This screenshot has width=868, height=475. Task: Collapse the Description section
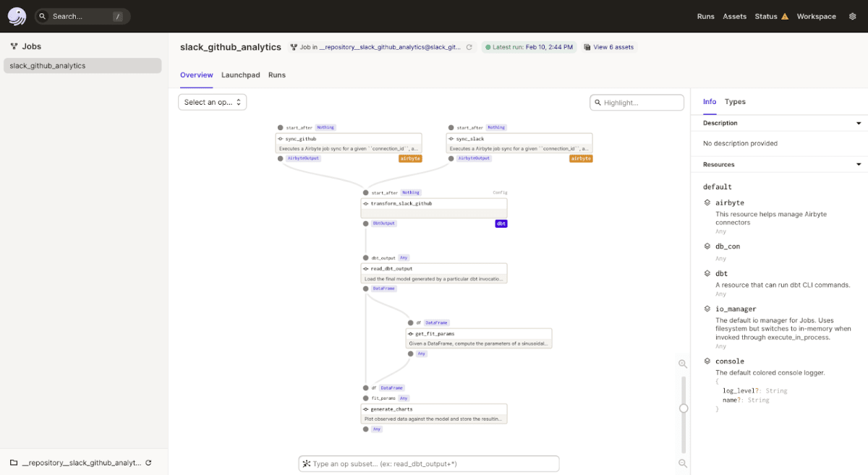859,124
